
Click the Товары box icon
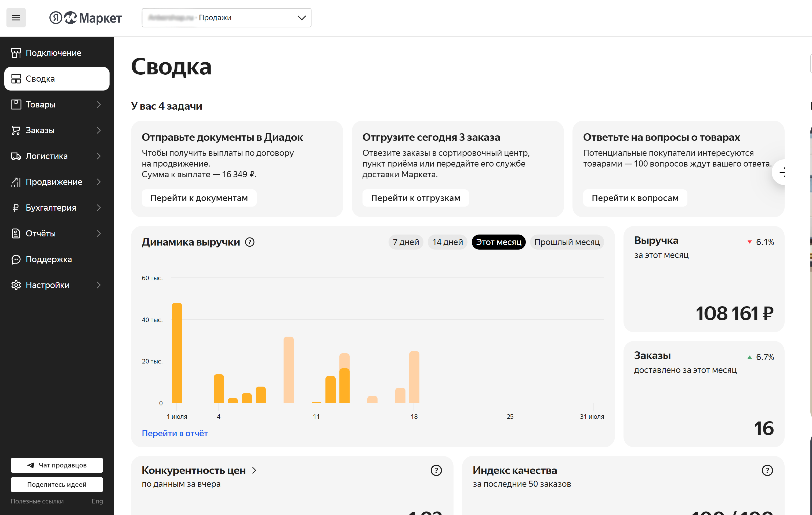(16, 105)
